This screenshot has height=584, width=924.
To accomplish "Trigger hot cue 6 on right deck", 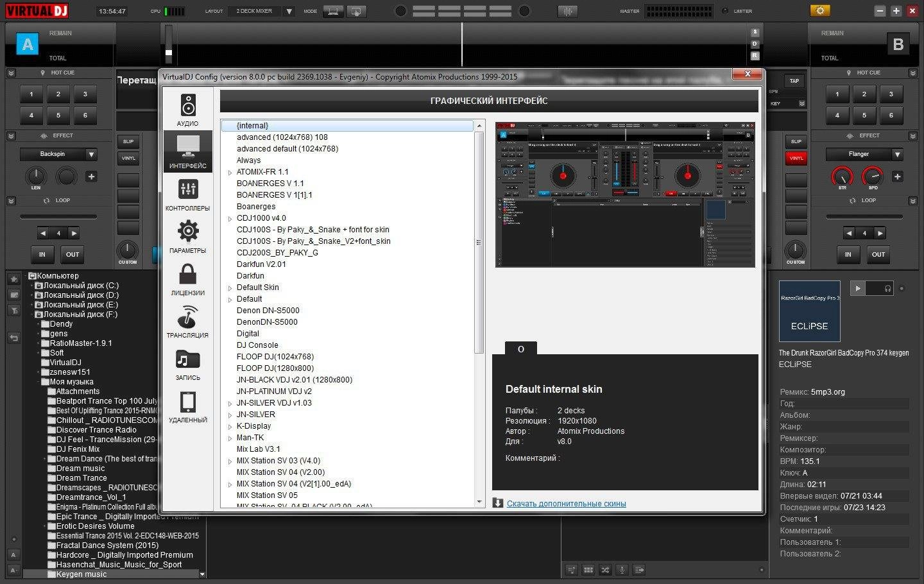I will [x=891, y=115].
